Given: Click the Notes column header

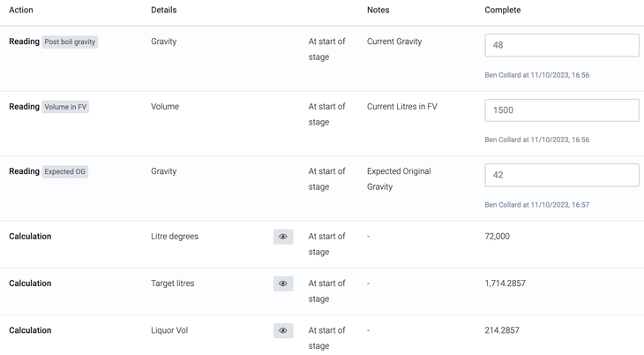Looking at the screenshot, I should [x=378, y=11].
